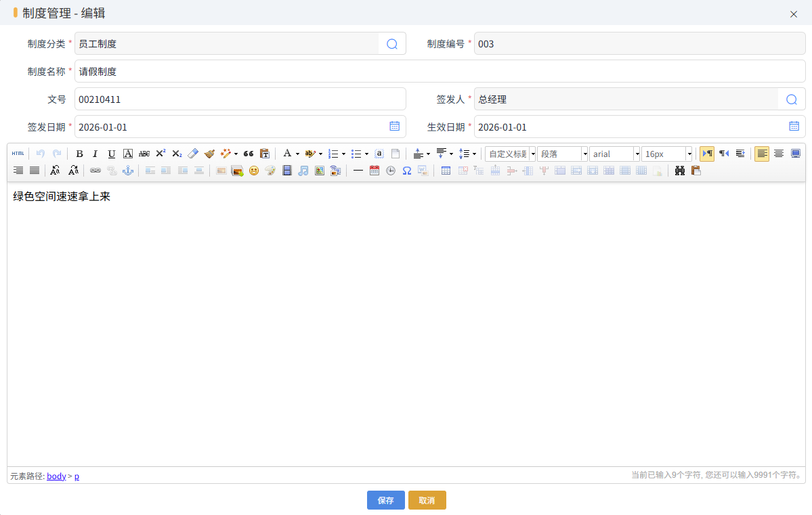The image size is (812, 515).
Task: Insert a horizontal line into content
Action: point(358,171)
